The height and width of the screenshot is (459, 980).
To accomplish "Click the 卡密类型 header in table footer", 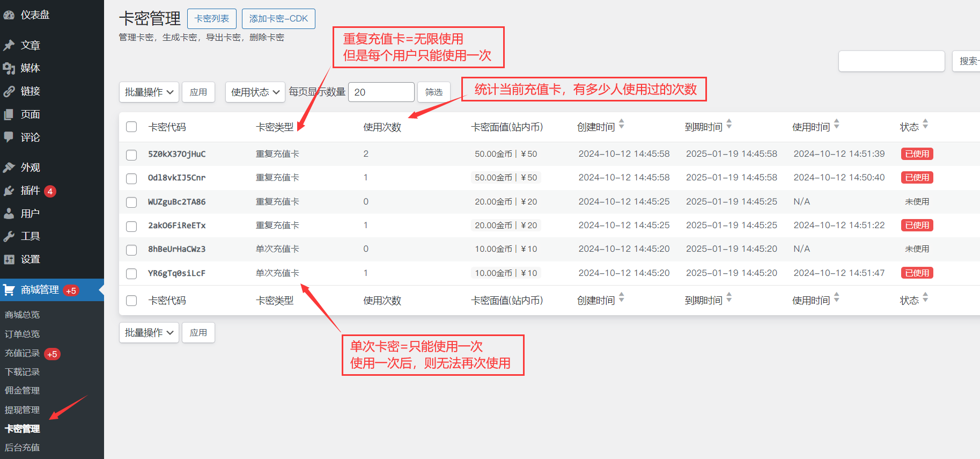I will [275, 301].
